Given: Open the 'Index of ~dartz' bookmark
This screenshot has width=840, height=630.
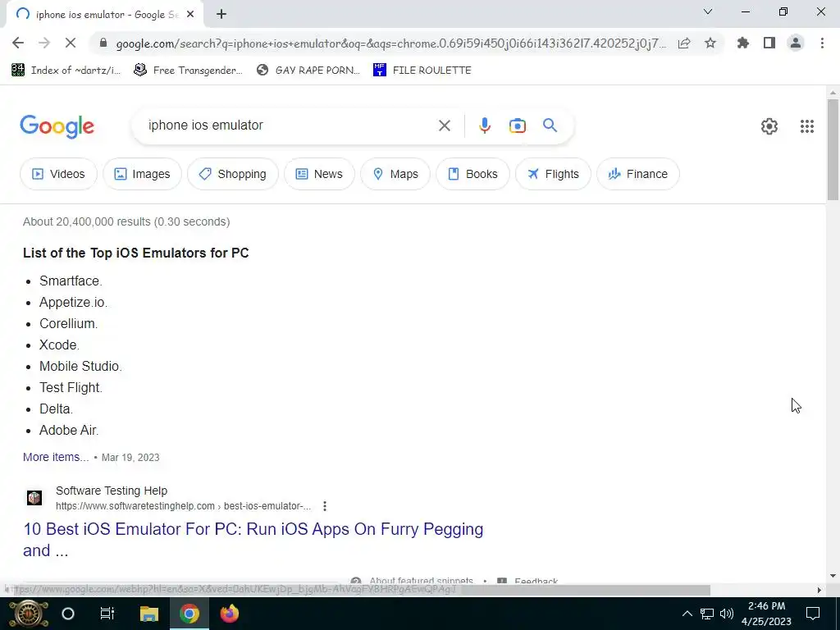Looking at the screenshot, I should click(66, 71).
